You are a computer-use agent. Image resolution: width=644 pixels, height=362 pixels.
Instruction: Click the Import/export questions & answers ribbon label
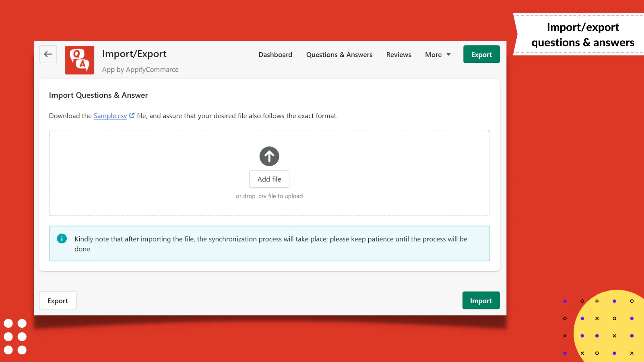click(582, 35)
